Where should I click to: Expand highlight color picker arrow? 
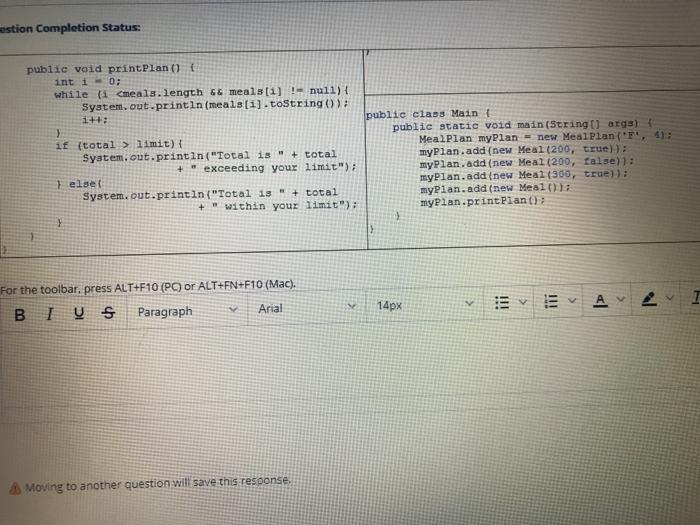[669, 298]
